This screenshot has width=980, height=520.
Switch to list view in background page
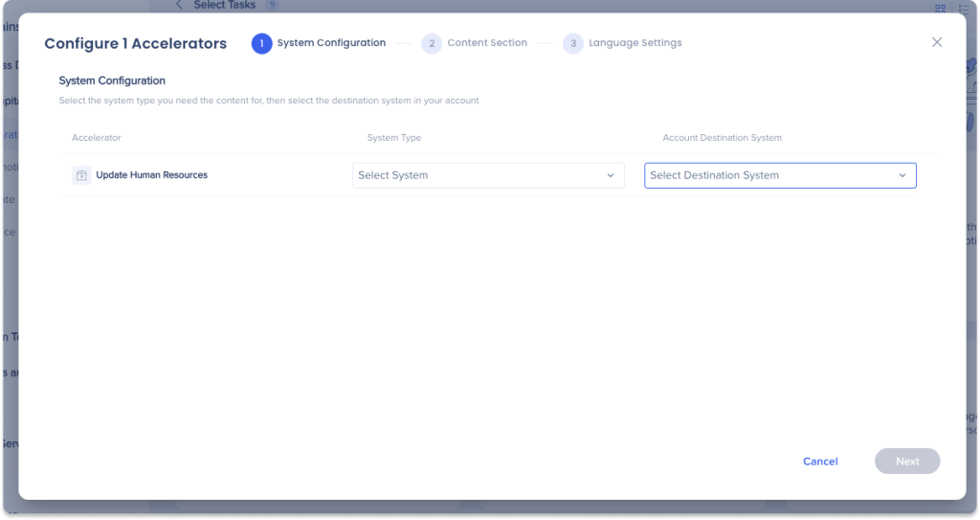pos(965,8)
